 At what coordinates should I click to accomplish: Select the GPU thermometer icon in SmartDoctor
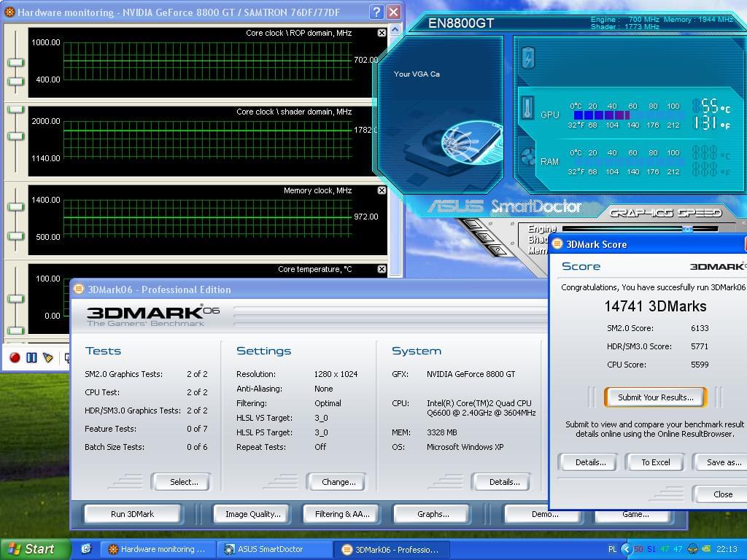pyautogui.click(x=528, y=108)
